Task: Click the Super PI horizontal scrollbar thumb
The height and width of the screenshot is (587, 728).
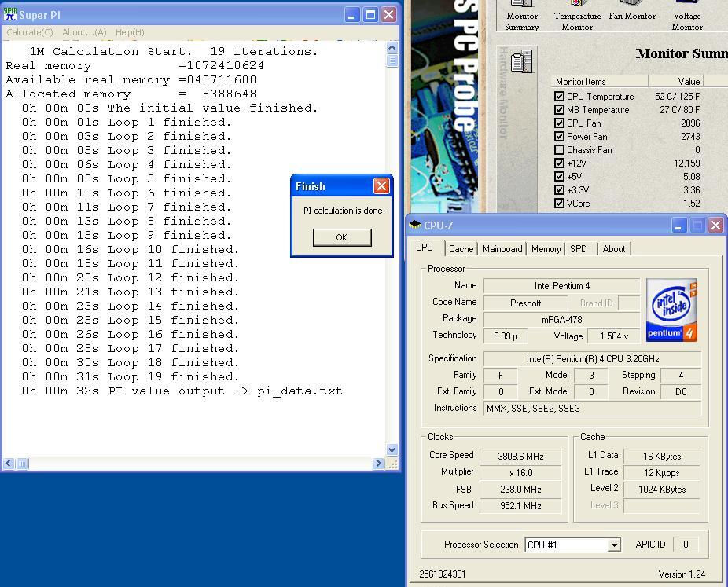Action: coord(22,463)
